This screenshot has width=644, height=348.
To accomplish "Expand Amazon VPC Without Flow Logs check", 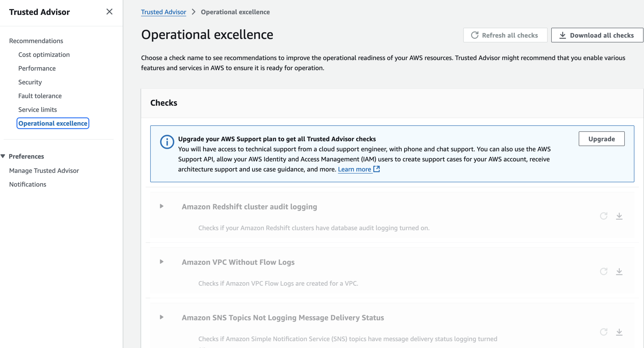I will [162, 262].
